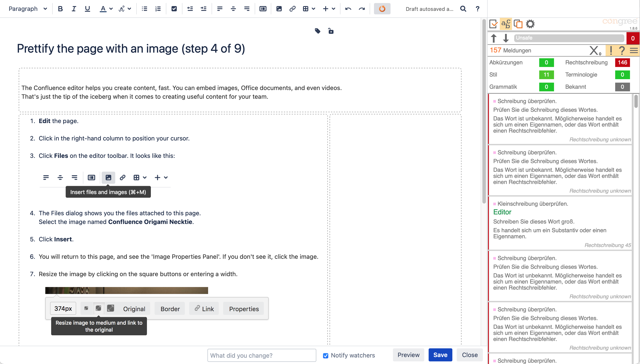Open the Paragraph style dropdown
The width and height of the screenshot is (640, 364).
point(27,9)
